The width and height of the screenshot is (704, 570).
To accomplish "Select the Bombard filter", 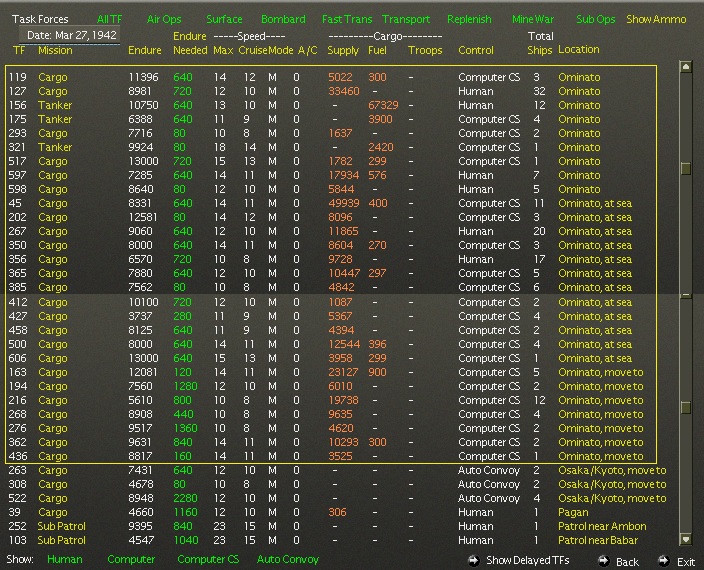I will [x=283, y=19].
